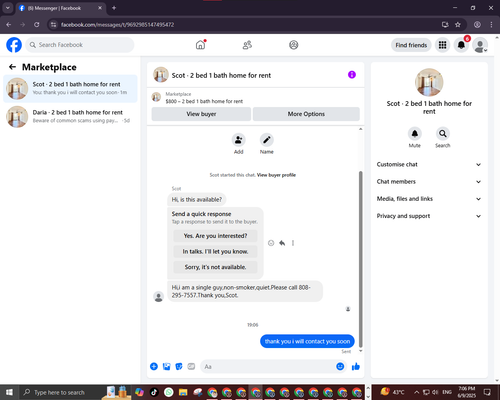Edit chat Name pencil icon
Viewport: 500px width, 400px height.
click(x=267, y=140)
